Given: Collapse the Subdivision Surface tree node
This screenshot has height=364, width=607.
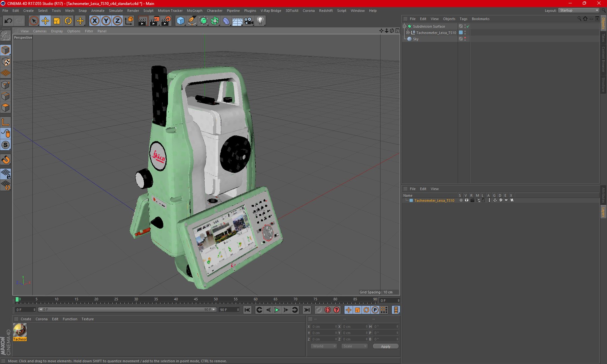Looking at the screenshot, I should [x=405, y=26].
